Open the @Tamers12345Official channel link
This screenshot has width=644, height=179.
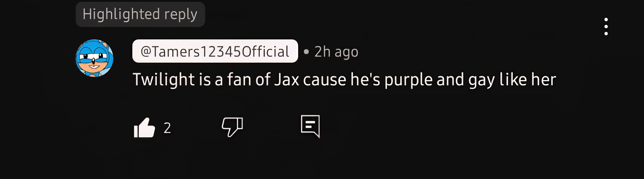click(x=215, y=51)
